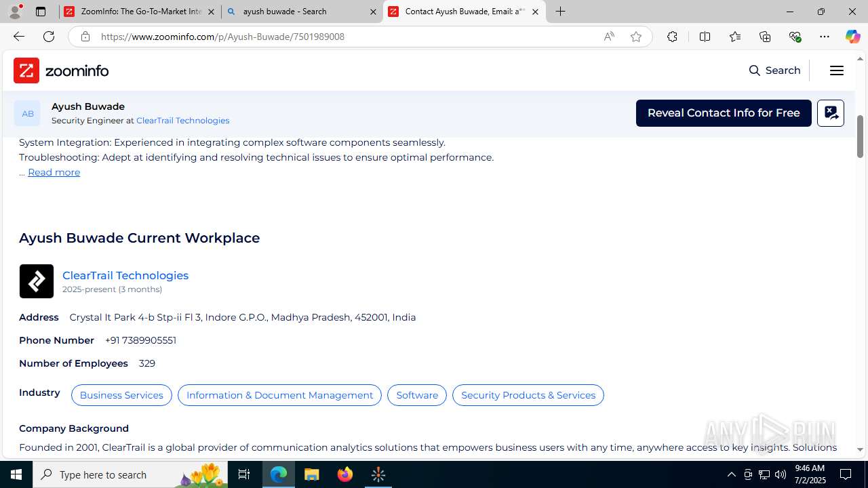Screen dimensions: 868x488
Task: Open the volume control
Action: tap(781, 474)
